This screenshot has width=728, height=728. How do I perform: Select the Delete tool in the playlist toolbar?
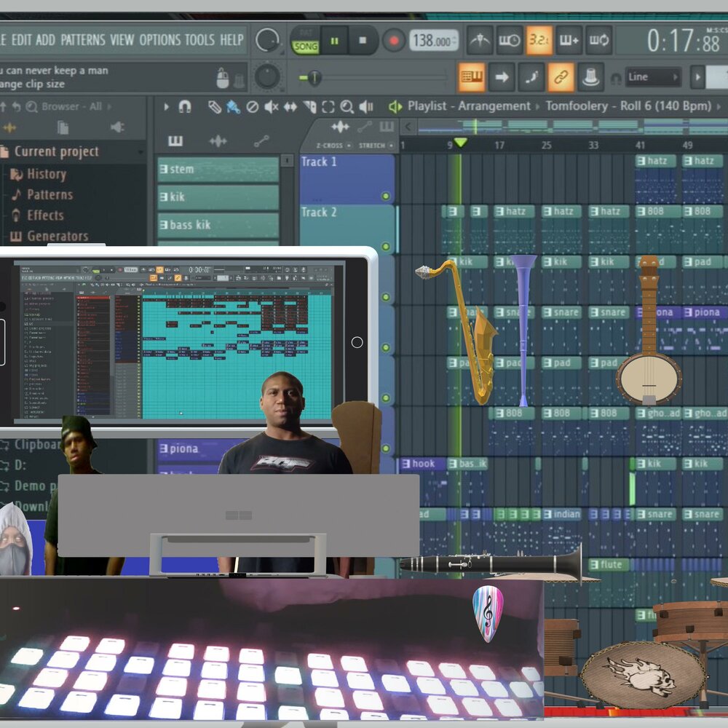pos(252,107)
